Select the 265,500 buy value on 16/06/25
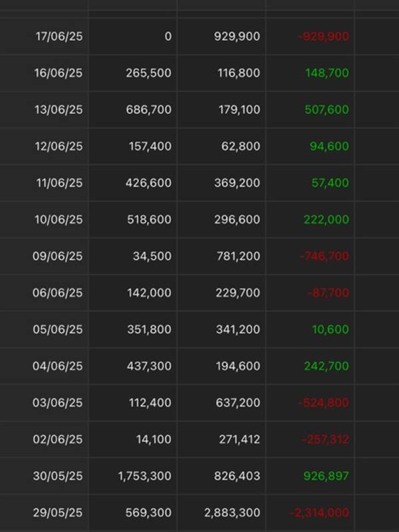Image resolution: width=399 pixels, height=532 pixels. [x=148, y=73]
